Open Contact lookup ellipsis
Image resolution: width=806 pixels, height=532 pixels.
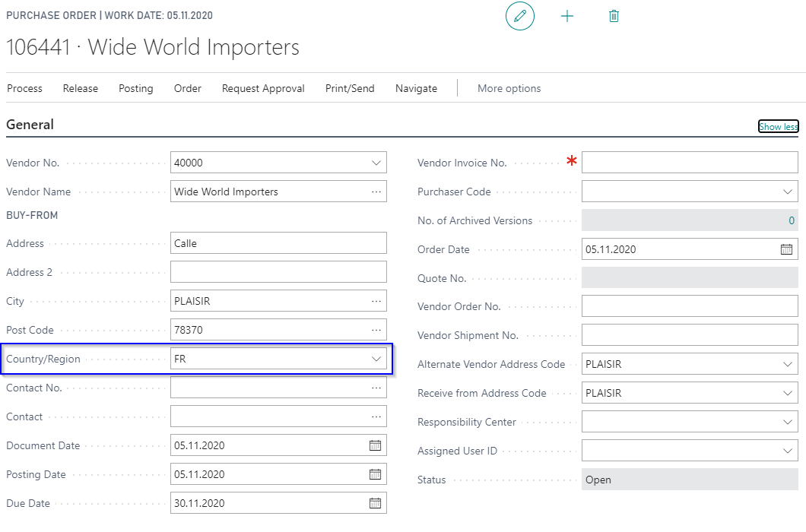tap(376, 417)
